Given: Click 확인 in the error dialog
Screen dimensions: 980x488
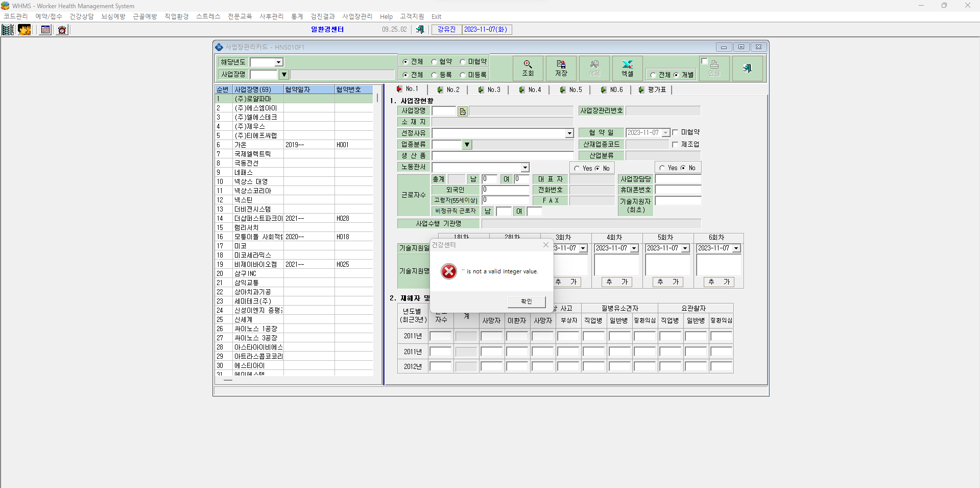Looking at the screenshot, I should [x=527, y=301].
